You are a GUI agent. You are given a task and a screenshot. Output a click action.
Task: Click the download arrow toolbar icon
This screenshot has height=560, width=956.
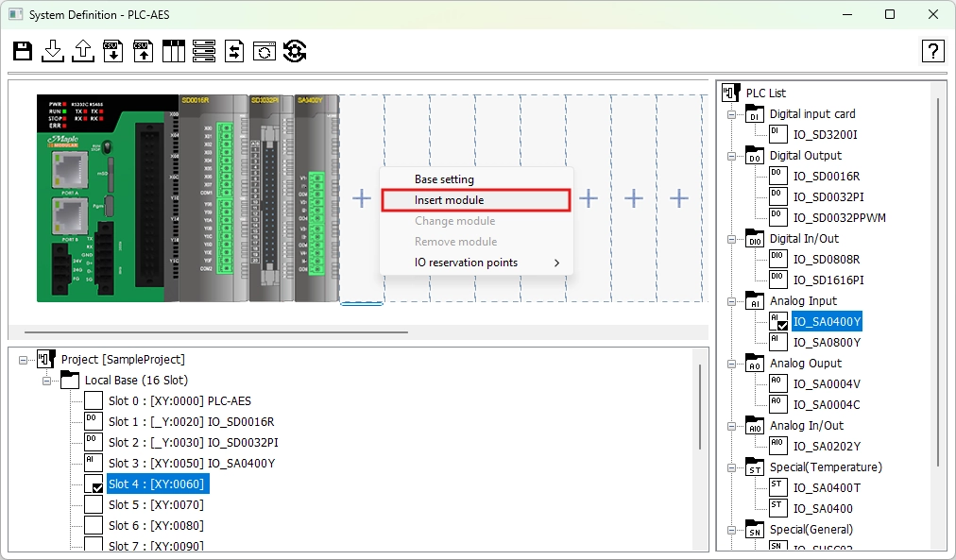[x=53, y=51]
